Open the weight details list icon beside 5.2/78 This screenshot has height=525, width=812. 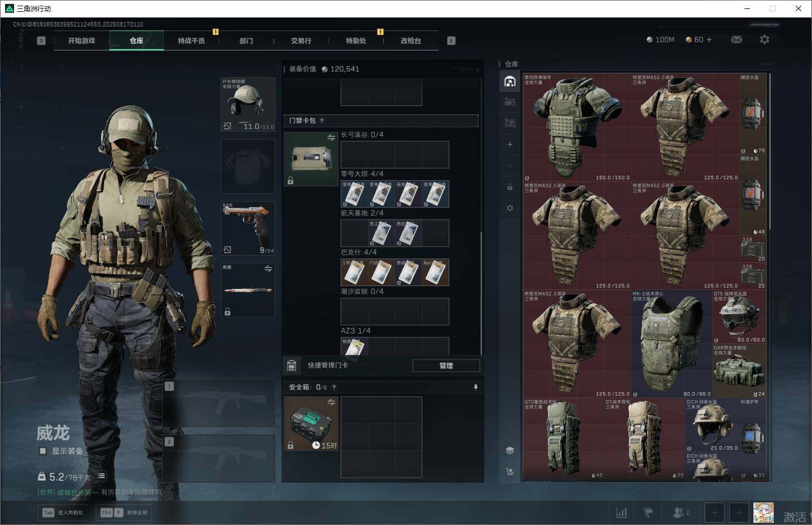click(101, 476)
